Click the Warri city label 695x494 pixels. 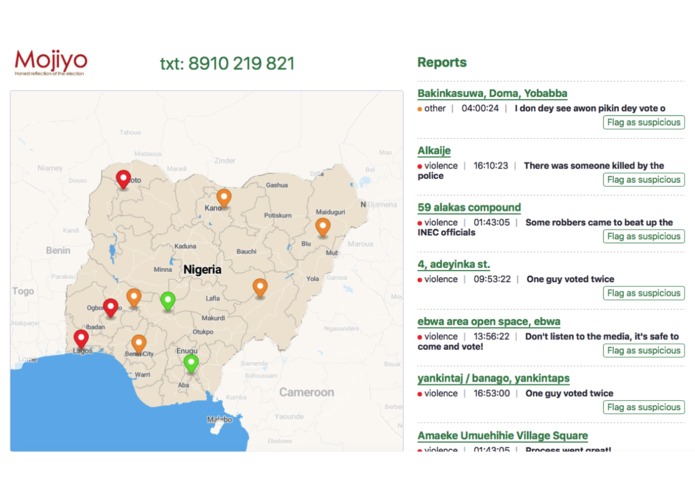pos(142,375)
